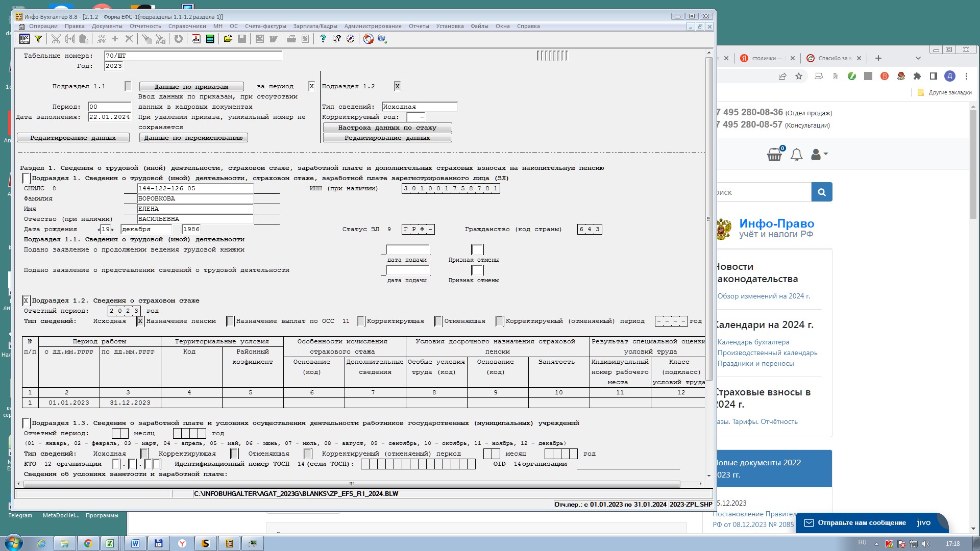
Task: Toggle the 'Назначение выплат по ОСС' checkbox
Action: pos(361,321)
